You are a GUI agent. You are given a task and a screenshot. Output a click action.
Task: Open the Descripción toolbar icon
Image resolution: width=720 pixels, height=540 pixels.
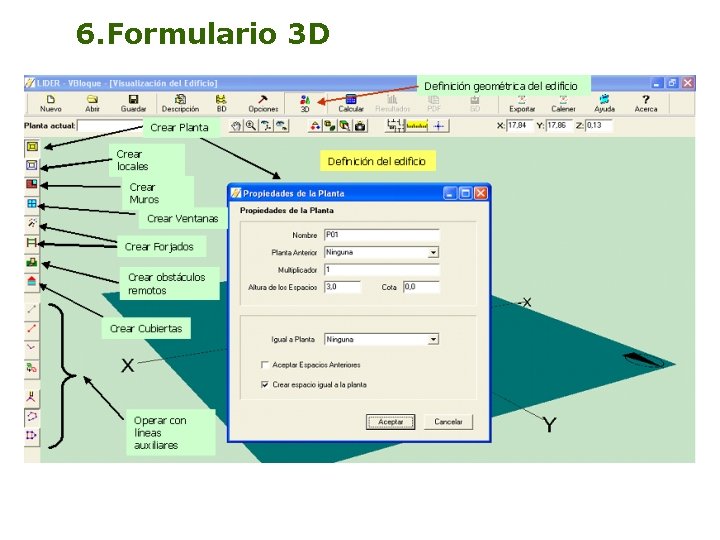(180, 103)
